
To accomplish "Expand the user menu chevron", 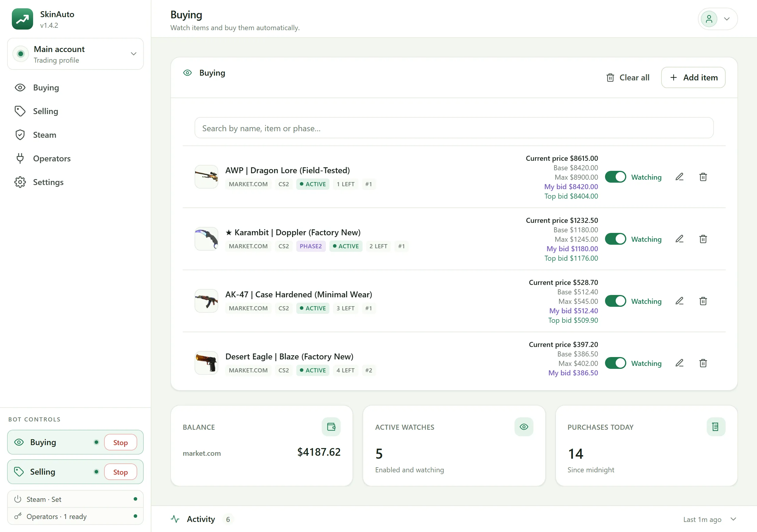I will tap(727, 19).
